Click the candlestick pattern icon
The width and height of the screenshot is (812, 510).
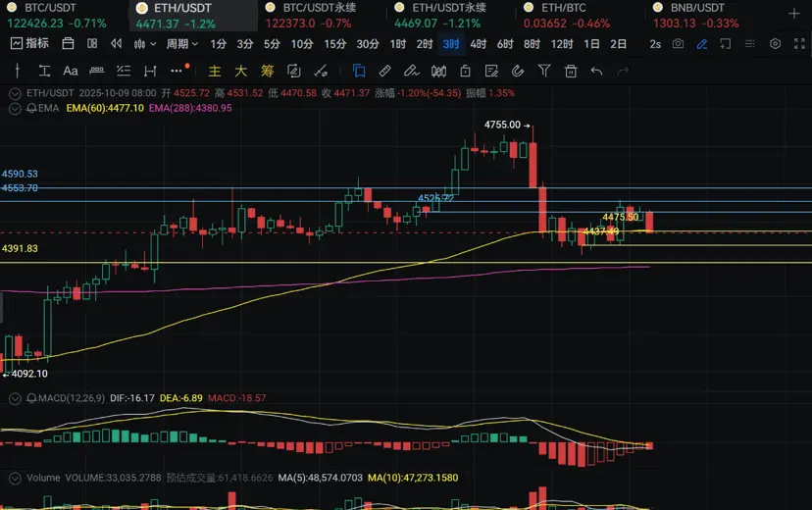[438, 71]
